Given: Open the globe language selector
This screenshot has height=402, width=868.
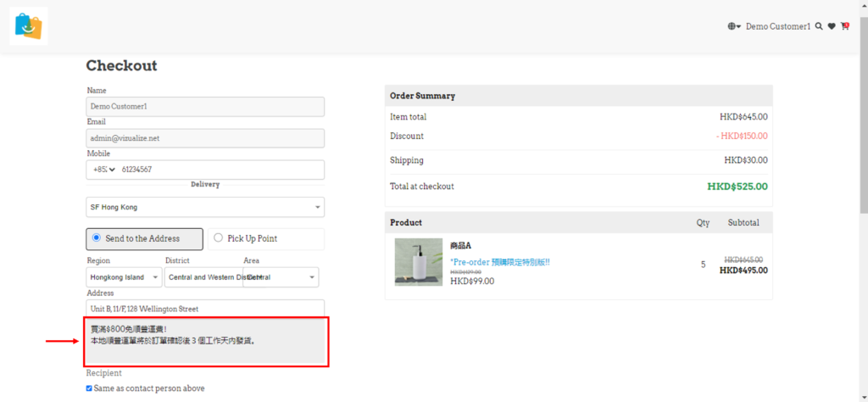Looking at the screenshot, I should tap(733, 26).
